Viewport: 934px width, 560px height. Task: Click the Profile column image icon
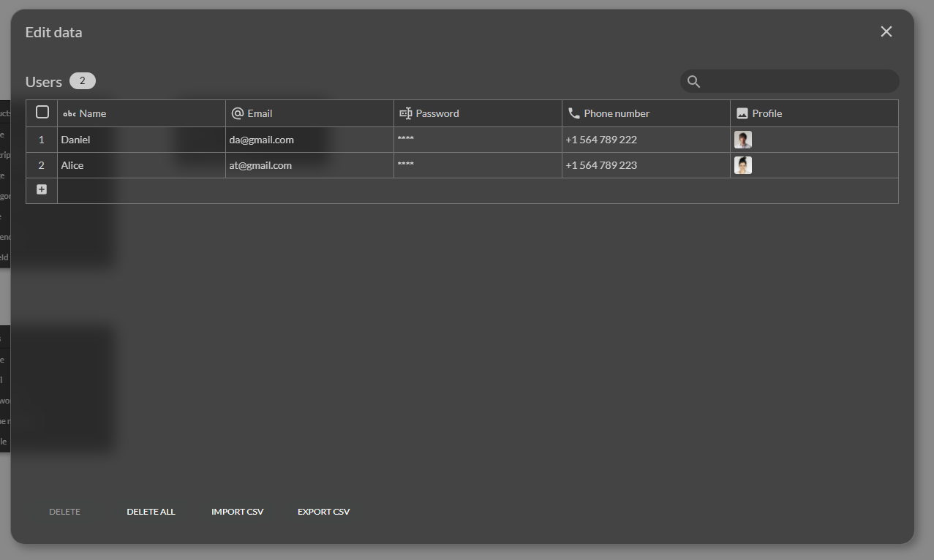742,113
